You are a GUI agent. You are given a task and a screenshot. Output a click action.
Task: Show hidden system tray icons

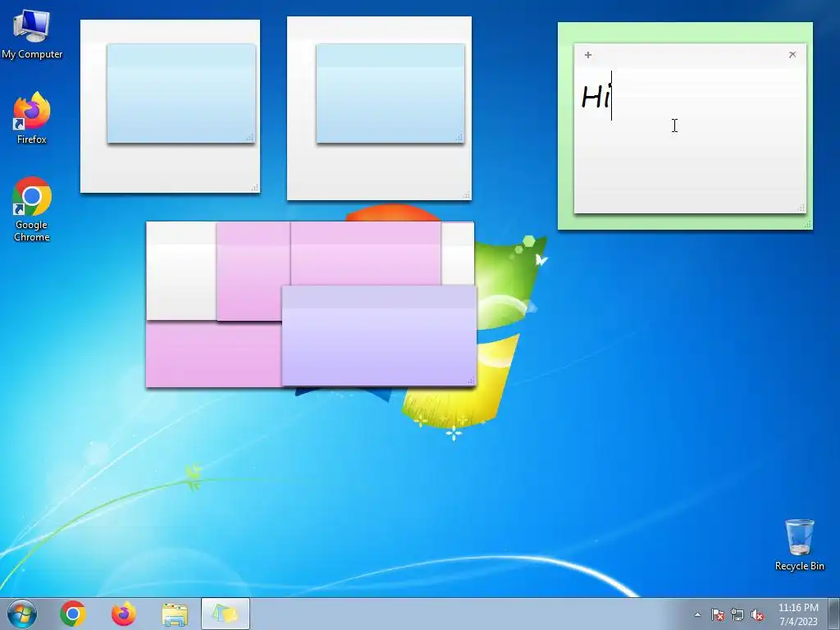pyautogui.click(x=697, y=614)
